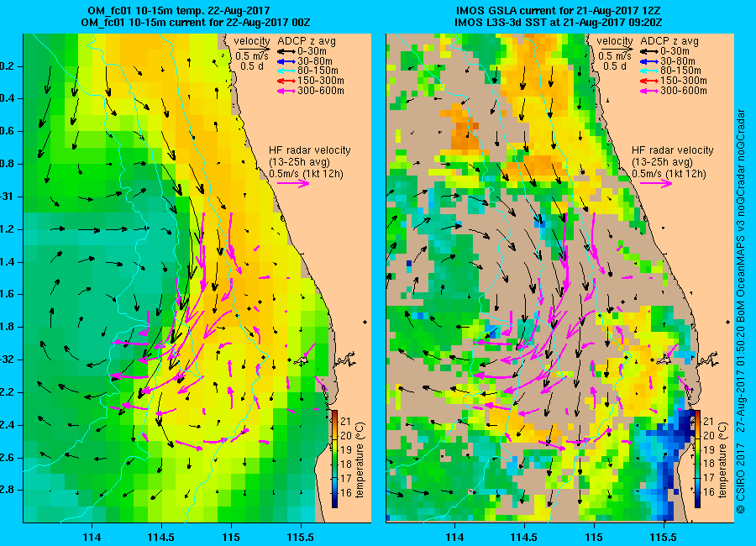Viewport: 756px width, 546px height.
Task: Click '0.5 d' label in IMOS panel
Action: tap(615, 66)
